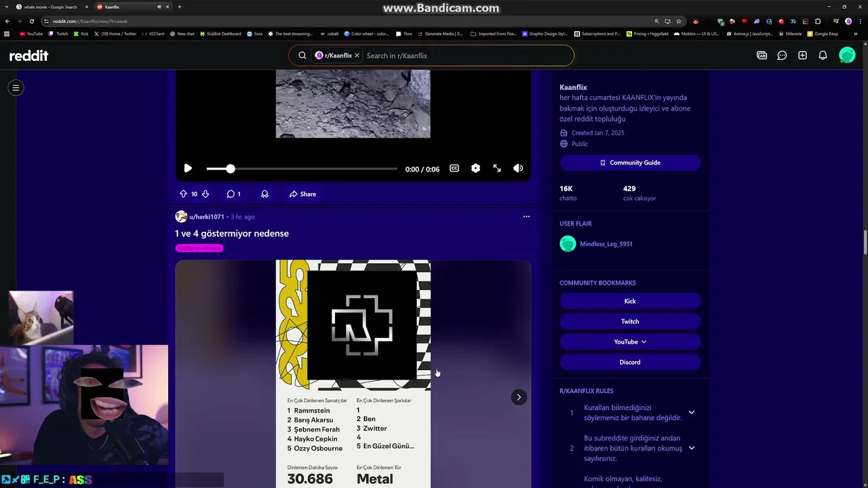Share the video post
The image size is (868, 488).
pos(302,194)
